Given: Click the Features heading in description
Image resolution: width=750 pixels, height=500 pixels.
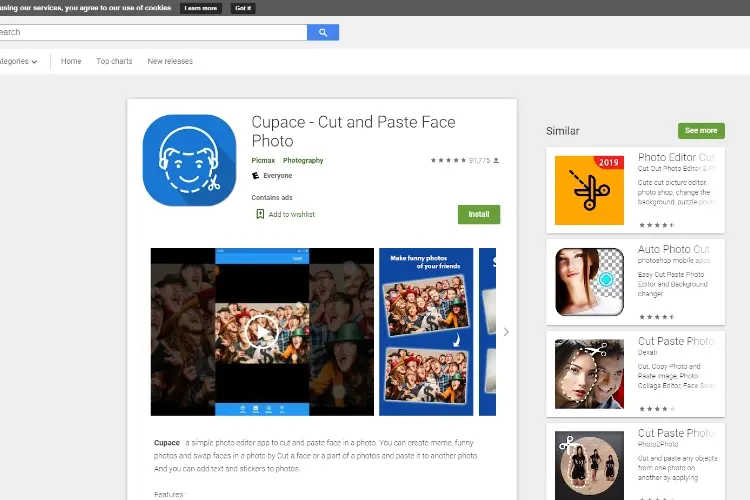Looking at the screenshot, I should point(170,494).
